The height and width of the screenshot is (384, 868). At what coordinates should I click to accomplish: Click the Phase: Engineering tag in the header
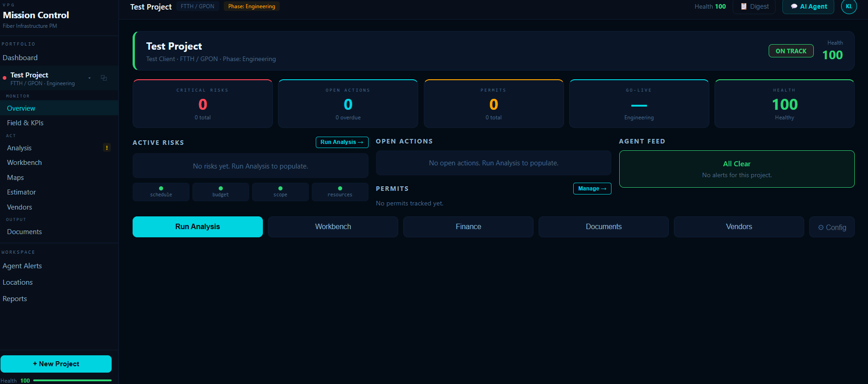[x=252, y=6]
